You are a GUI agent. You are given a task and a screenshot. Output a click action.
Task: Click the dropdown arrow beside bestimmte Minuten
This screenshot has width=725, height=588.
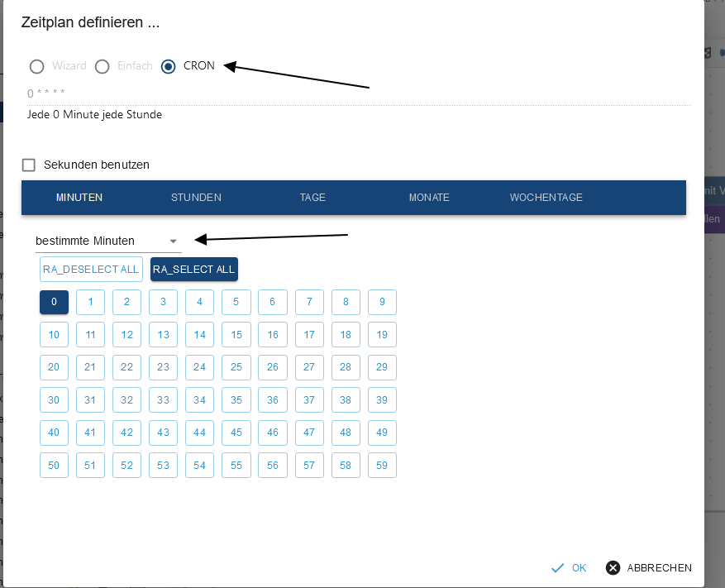[x=174, y=241]
